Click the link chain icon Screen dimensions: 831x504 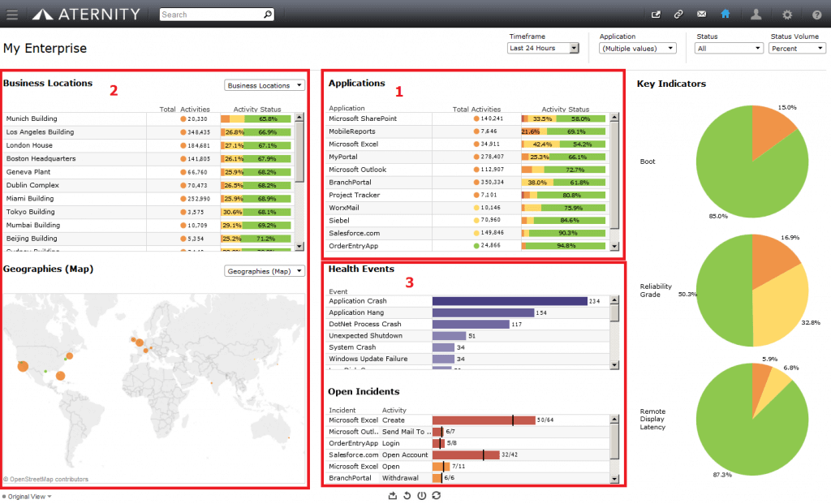678,15
